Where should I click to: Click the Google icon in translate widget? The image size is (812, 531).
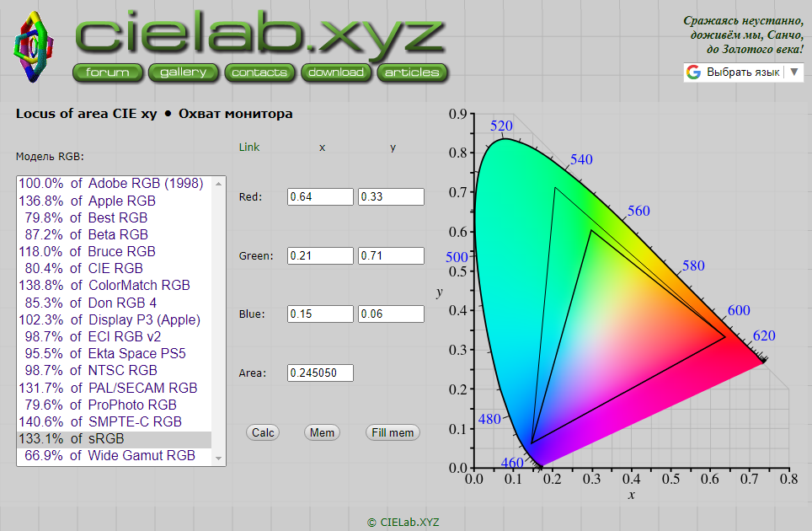pyautogui.click(x=694, y=72)
